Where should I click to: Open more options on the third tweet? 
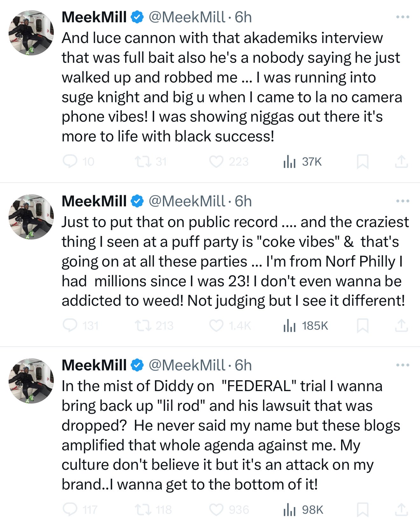point(402,365)
